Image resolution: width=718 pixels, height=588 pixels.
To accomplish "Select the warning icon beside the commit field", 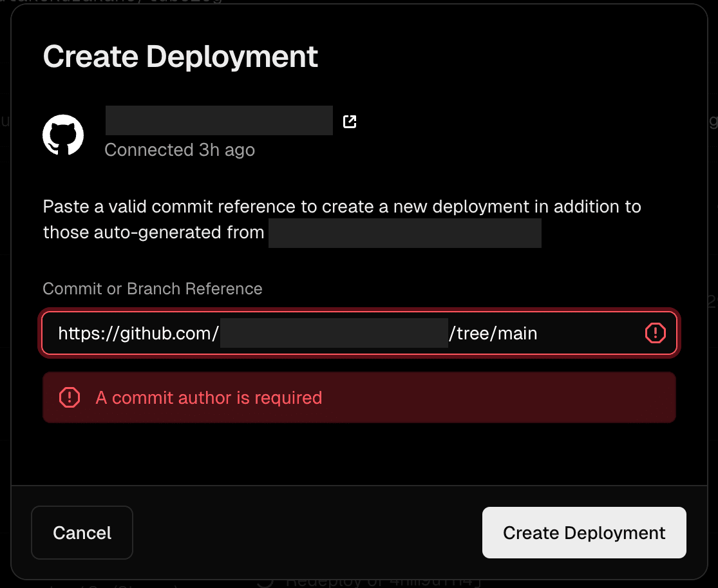I will (x=655, y=333).
